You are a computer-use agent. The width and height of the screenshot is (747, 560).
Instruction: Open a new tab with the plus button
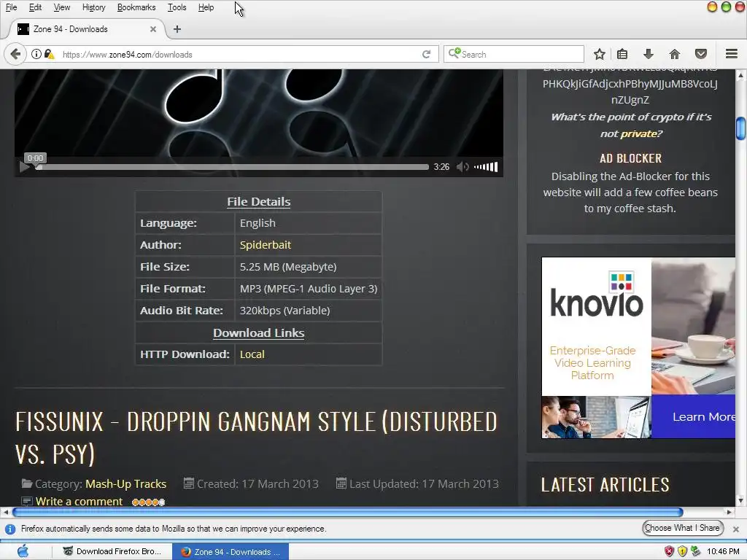coord(177,29)
